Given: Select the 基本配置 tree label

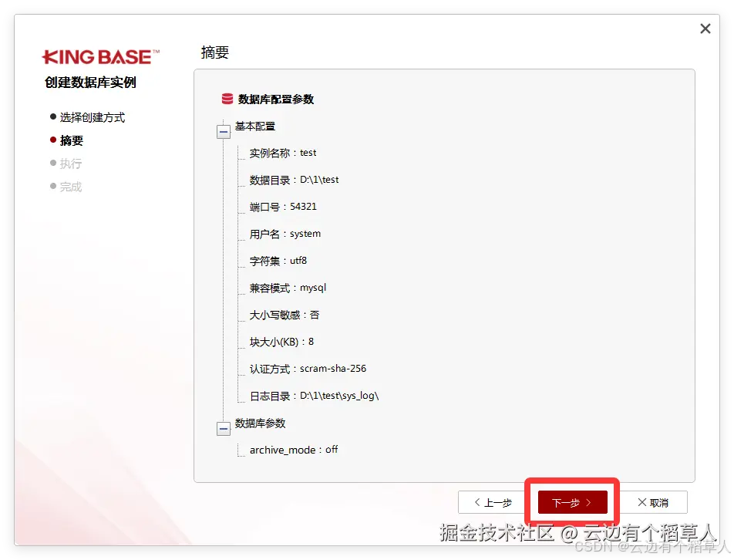Looking at the screenshot, I should pos(255,127).
